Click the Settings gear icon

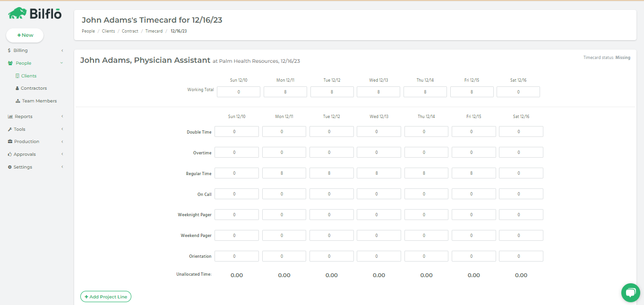pyautogui.click(x=10, y=167)
